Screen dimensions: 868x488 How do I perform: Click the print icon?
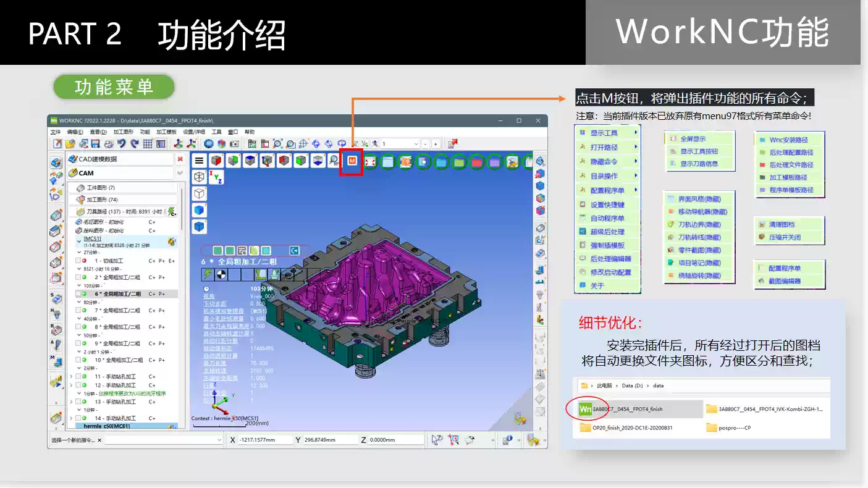click(x=107, y=144)
